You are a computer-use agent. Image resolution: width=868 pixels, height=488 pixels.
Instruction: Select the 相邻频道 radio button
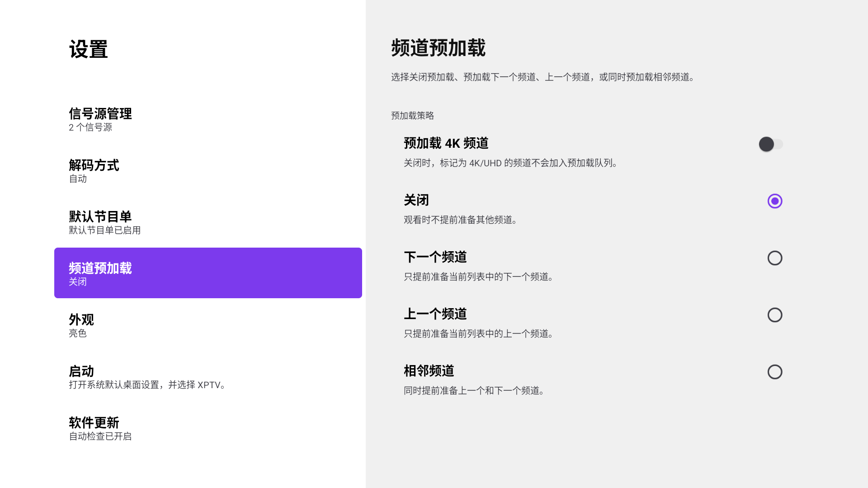(x=775, y=372)
